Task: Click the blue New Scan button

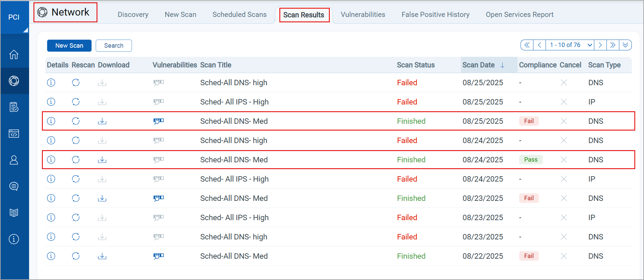Action: 69,46
